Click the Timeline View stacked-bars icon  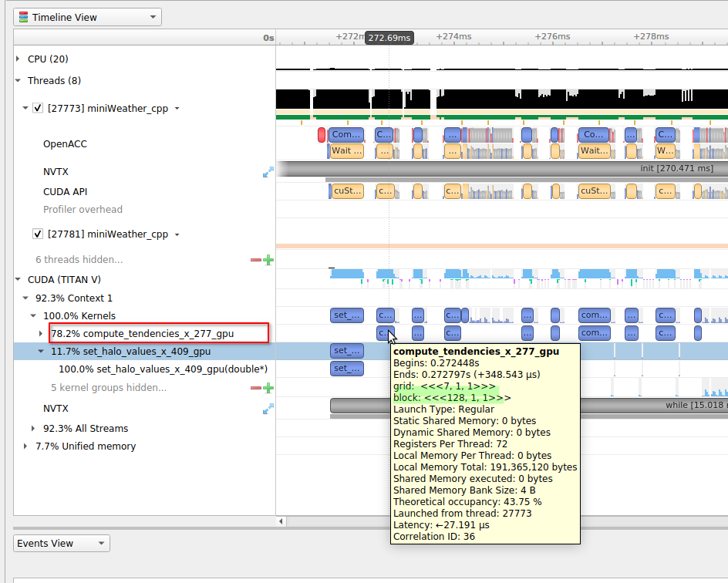coord(23,17)
